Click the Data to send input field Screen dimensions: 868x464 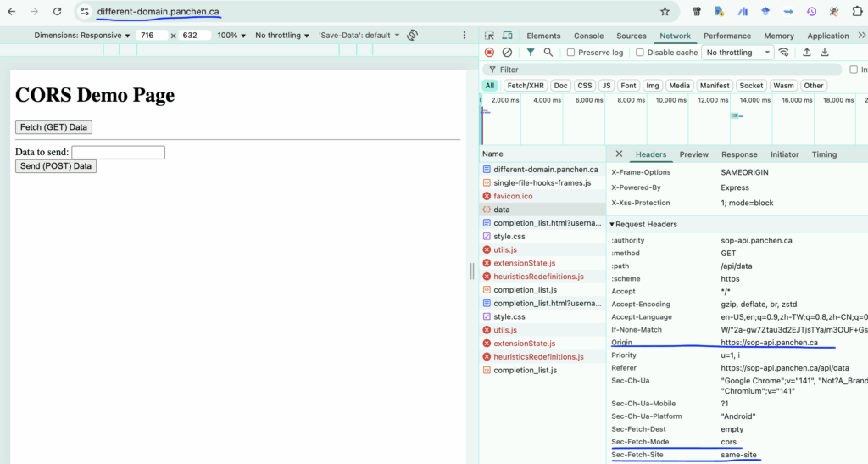[x=118, y=153]
